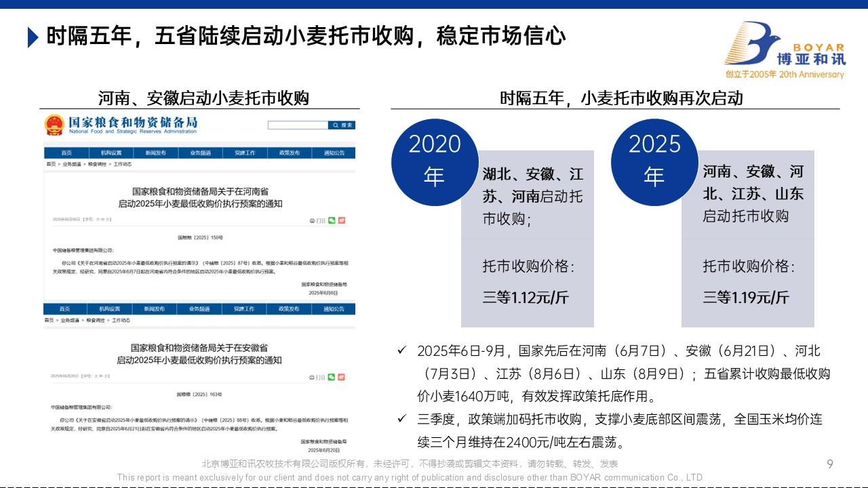This screenshot has width=868, height=488.
Task: Open 首页 in the upper navigation bar
Action: (x=66, y=153)
